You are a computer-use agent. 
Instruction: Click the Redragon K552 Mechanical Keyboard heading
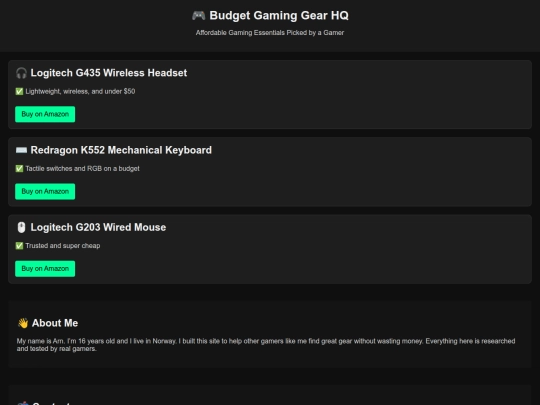click(121, 150)
